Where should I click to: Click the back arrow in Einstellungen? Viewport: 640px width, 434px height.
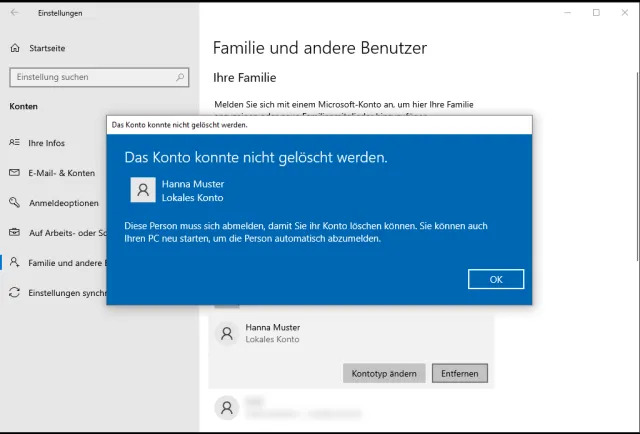pyautogui.click(x=15, y=13)
